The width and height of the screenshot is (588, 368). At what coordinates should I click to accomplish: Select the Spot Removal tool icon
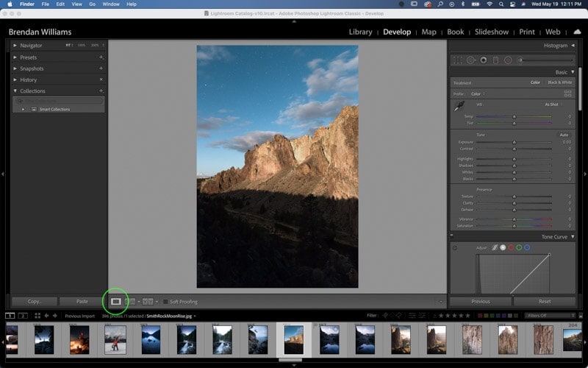(x=470, y=60)
